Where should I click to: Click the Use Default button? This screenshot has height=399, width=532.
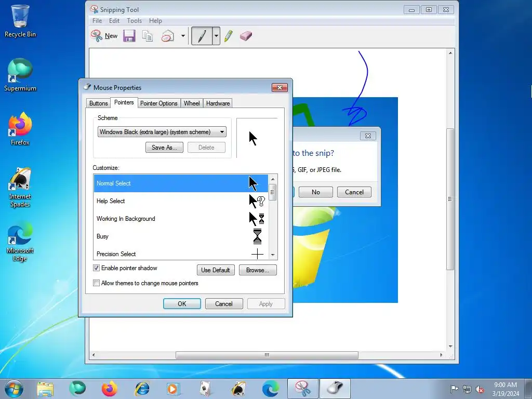(216, 270)
